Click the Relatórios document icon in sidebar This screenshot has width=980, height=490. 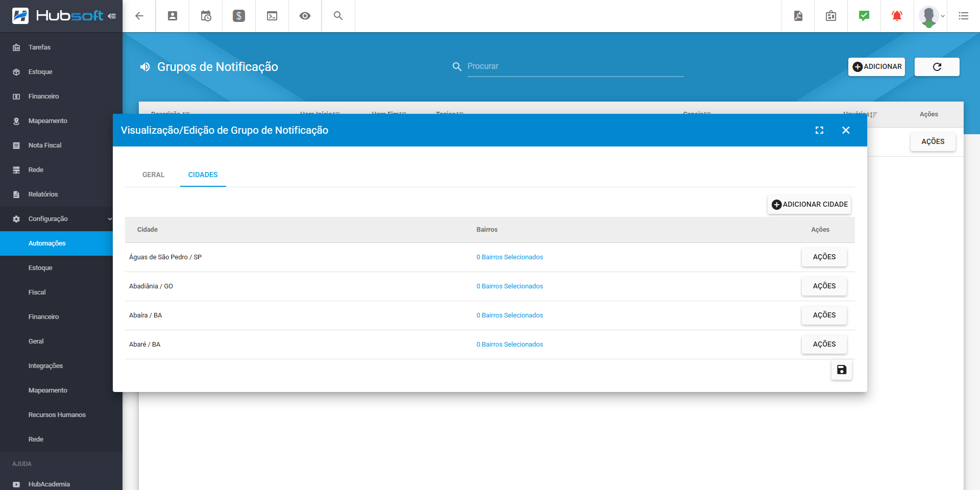click(16, 194)
